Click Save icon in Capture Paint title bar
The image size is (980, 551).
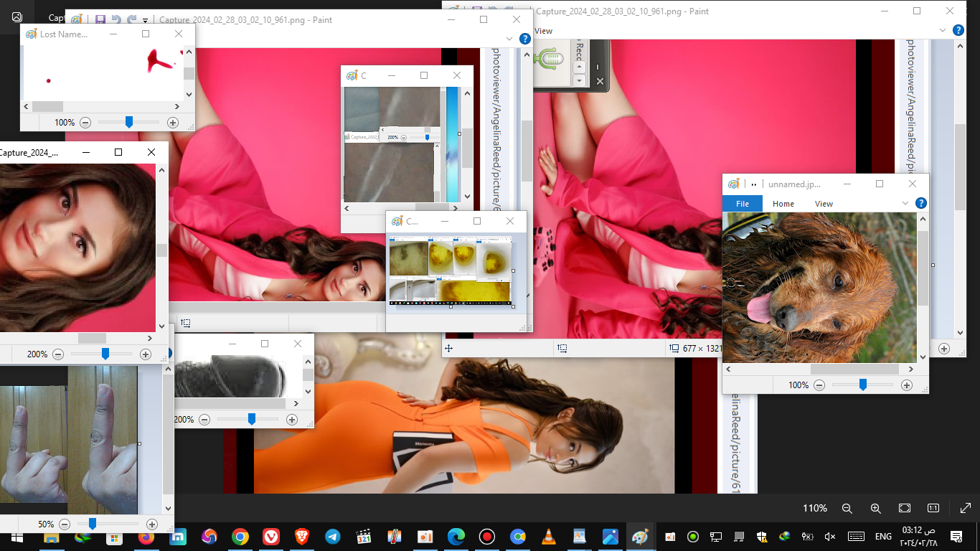point(100,20)
